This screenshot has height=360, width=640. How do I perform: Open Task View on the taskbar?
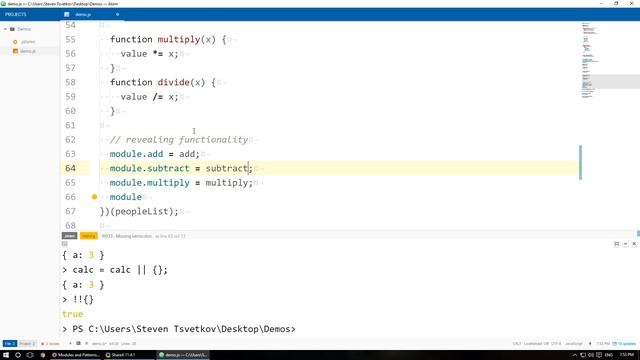(30, 355)
